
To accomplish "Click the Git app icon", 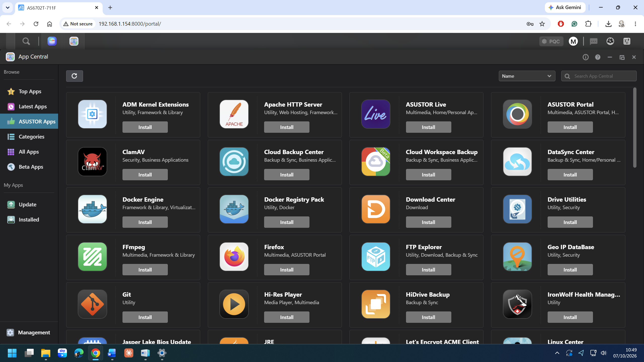I will pyautogui.click(x=92, y=304).
